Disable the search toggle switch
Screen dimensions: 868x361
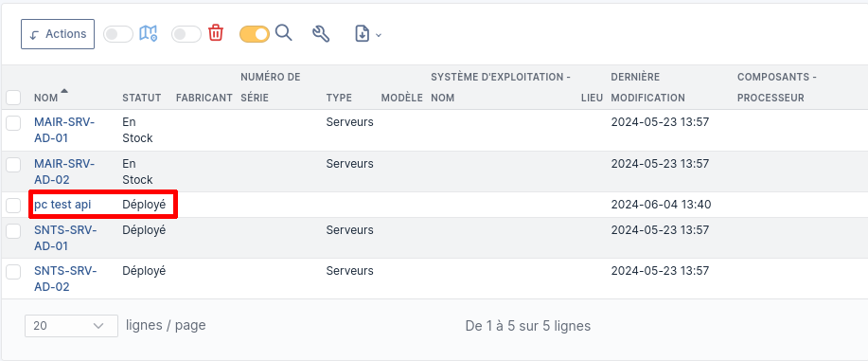pos(254,34)
